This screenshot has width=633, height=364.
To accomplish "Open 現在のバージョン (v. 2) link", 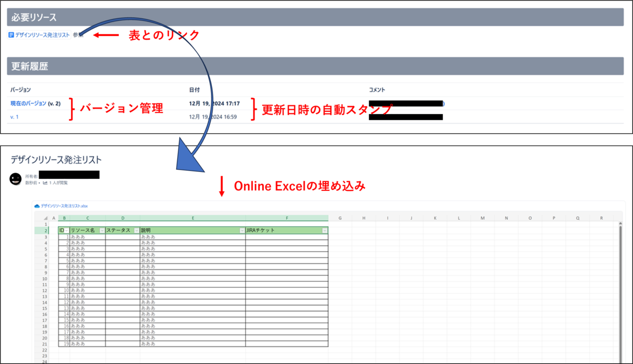I will (x=34, y=103).
